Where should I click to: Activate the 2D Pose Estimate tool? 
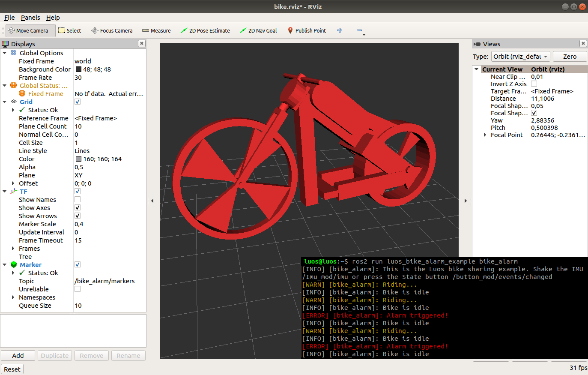pyautogui.click(x=205, y=30)
